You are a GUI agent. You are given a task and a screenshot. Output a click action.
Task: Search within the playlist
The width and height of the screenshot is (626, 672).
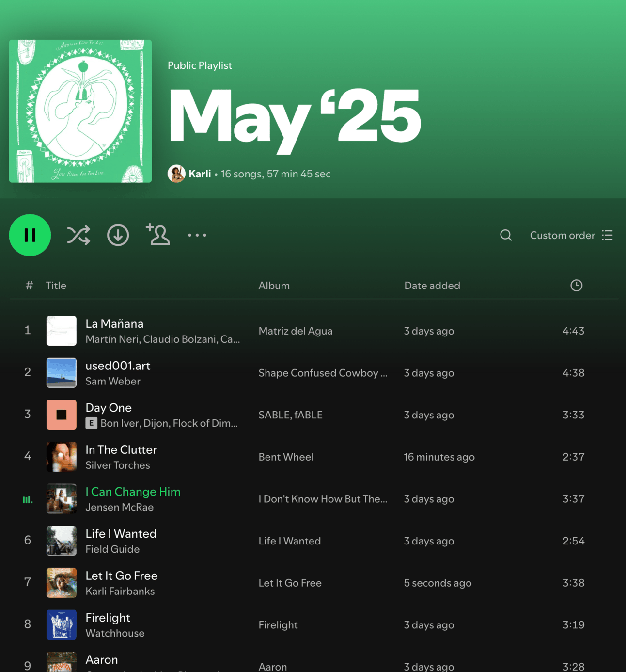(x=506, y=235)
